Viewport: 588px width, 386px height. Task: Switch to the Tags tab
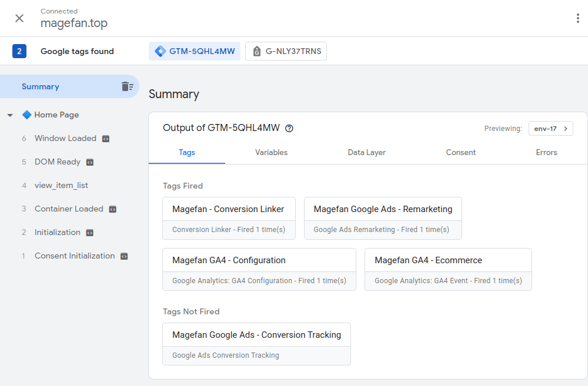tap(187, 153)
